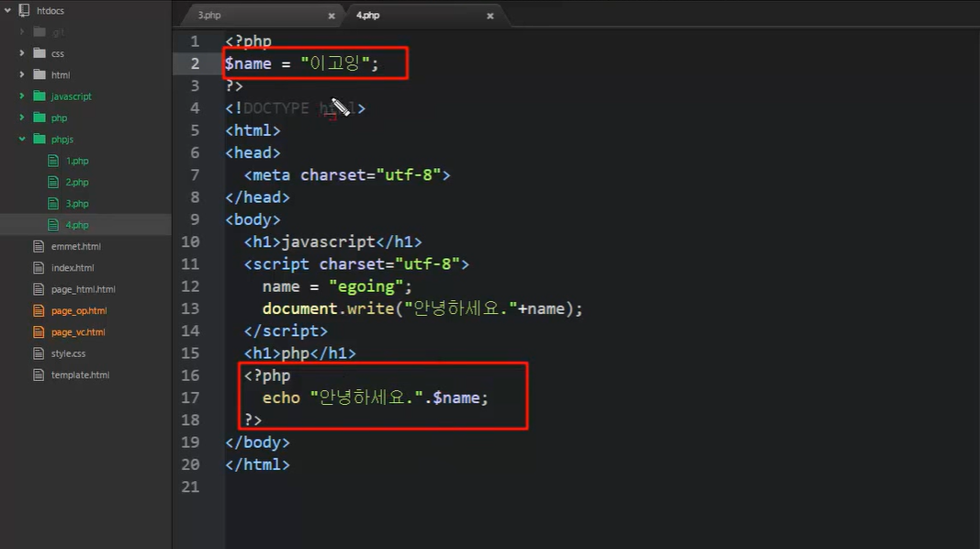
Task: Click the <script charset="utf-8"> tag
Action: click(356, 264)
